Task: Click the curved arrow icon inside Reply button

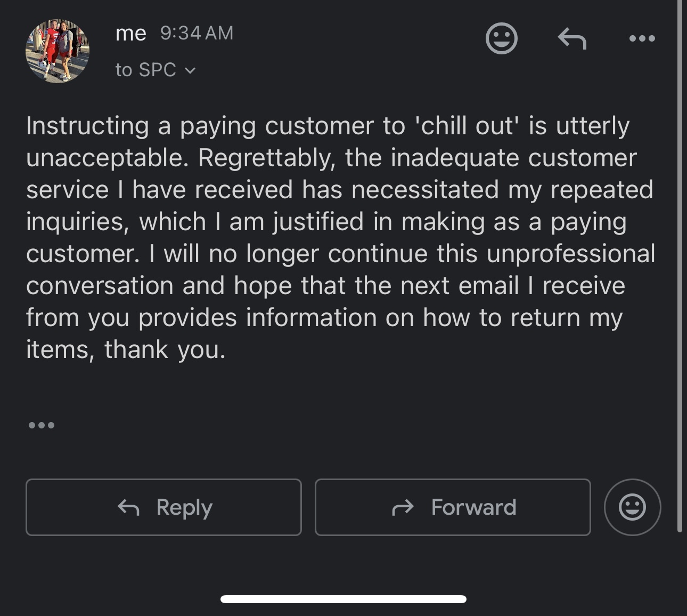Action: pyautogui.click(x=128, y=507)
